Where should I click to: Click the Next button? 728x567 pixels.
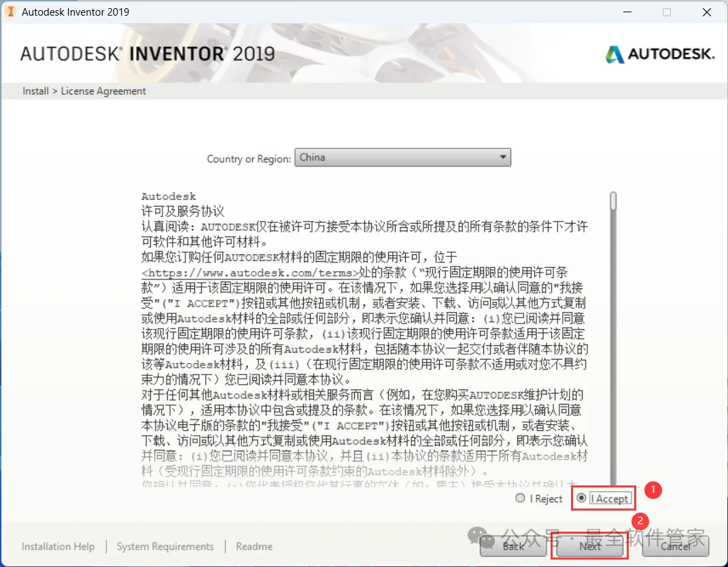(589, 546)
